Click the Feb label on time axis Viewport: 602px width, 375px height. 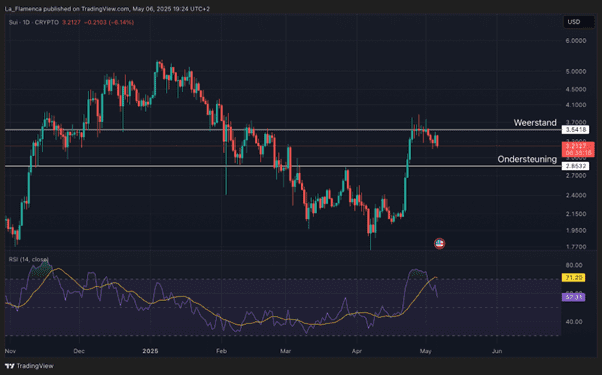coord(222,351)
